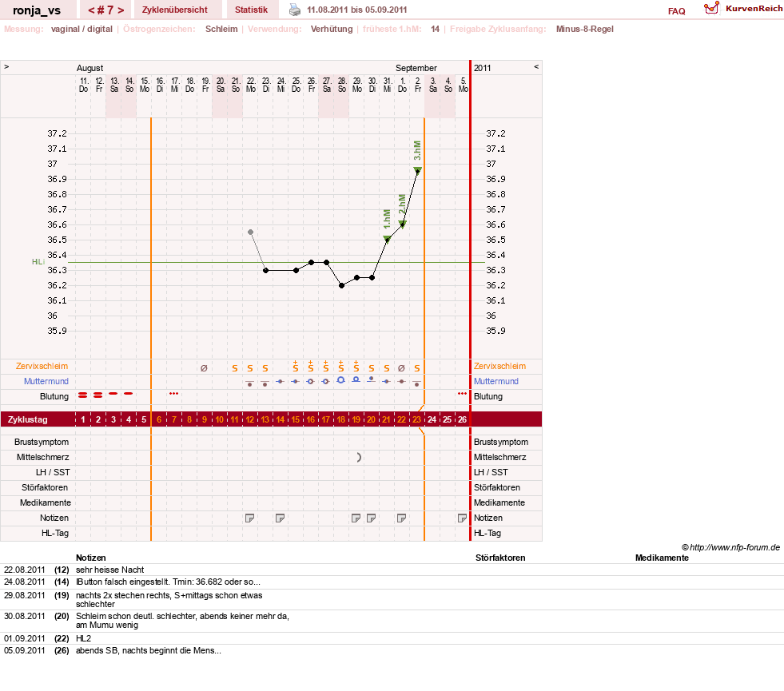Click the right-side Zervixschleim label
The width and height of the screenshot is (784, 691).
coord(500,366)
